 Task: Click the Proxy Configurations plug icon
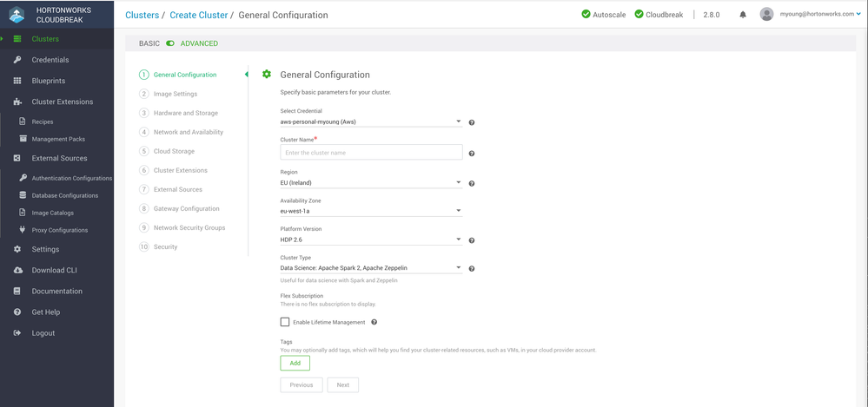pyautogui.click(x=23, y=229)
